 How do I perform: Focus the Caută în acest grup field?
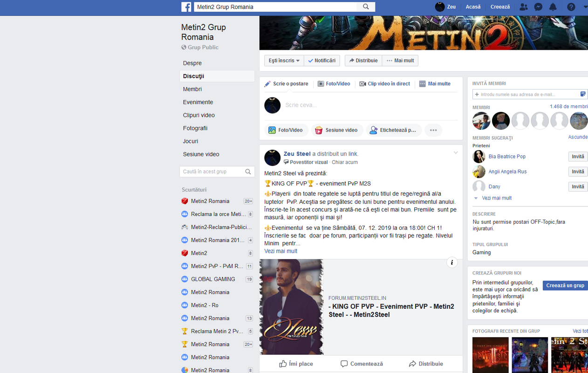coord(217,172)
